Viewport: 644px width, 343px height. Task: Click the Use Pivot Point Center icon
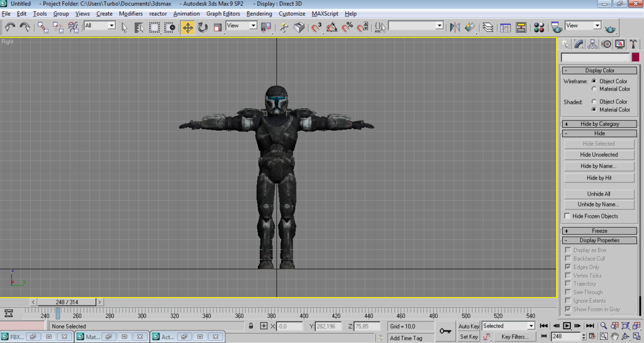pyautogui.click(x=266, y=27)
